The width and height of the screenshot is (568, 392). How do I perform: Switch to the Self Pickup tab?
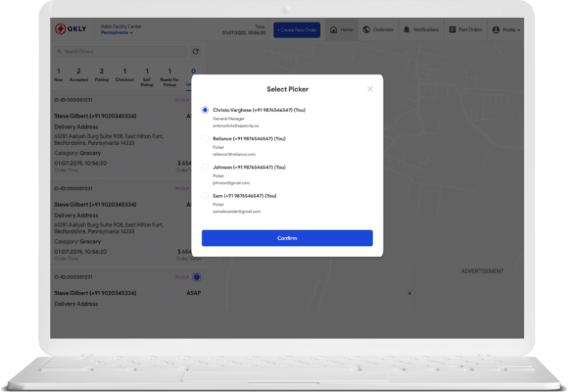coord(147,77)
